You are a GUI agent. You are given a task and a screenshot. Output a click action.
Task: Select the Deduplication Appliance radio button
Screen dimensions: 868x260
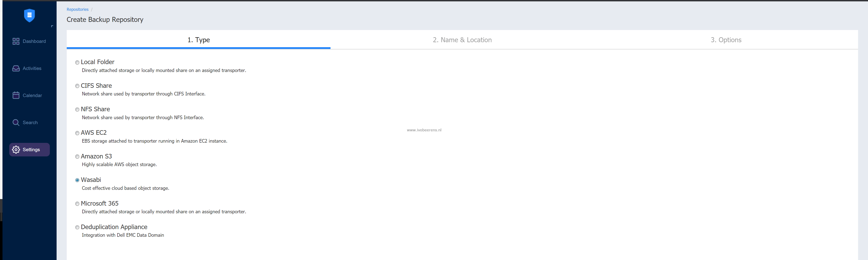[77, 227]
